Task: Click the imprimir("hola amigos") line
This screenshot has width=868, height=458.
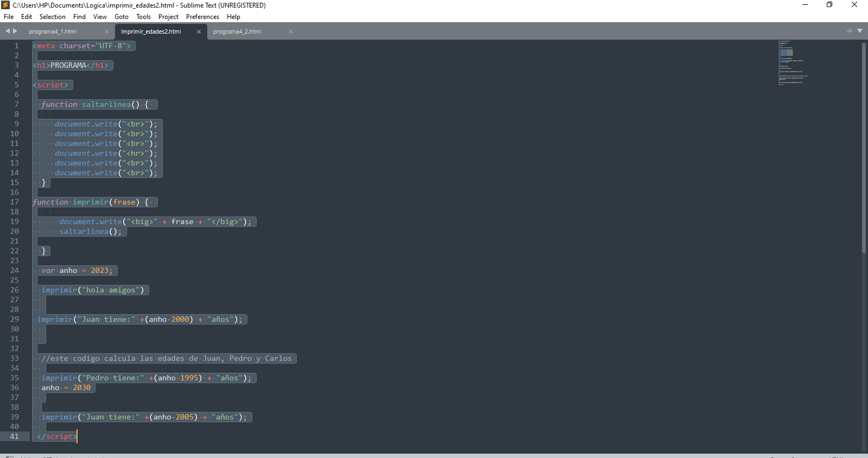Action: [93, 290]
